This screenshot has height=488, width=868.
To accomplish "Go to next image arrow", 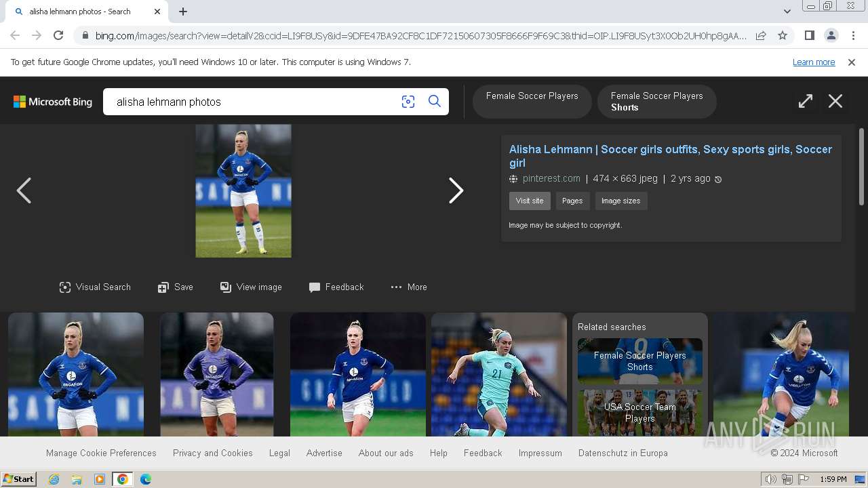I will click(x=456, y=190).
